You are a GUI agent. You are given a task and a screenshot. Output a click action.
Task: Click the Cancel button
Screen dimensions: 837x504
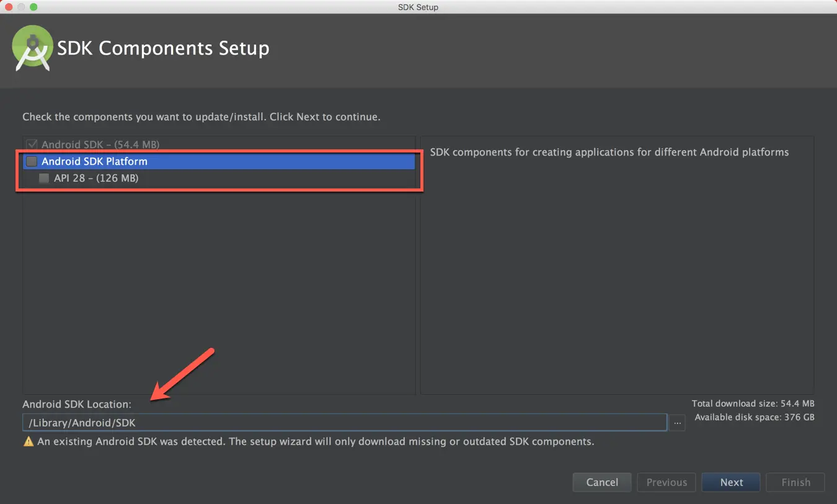[602, 482]
